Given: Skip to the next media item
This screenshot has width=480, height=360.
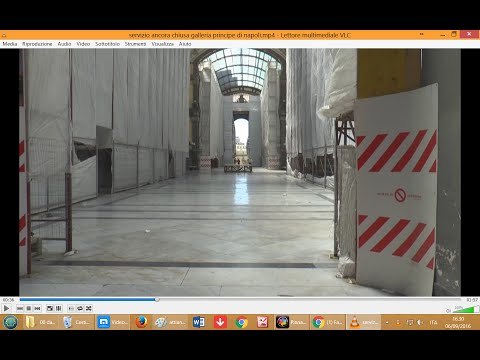Looking at the screenshot, I should 37,309.
